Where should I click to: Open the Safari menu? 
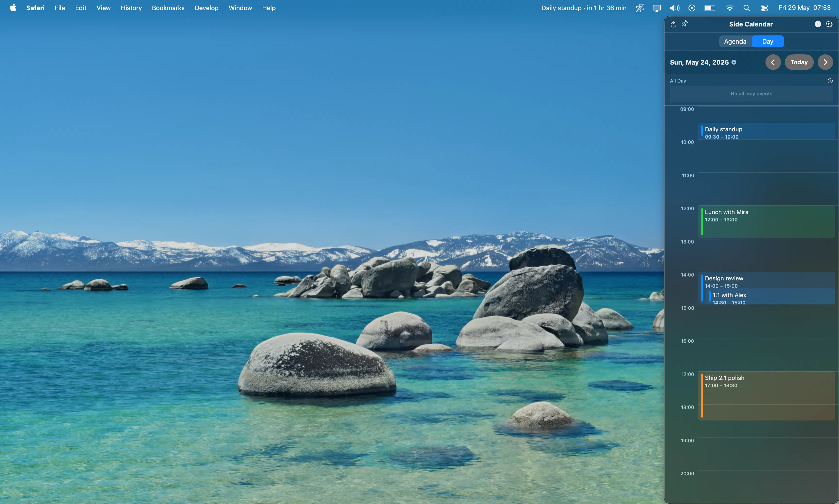click(x=35, y=8)
